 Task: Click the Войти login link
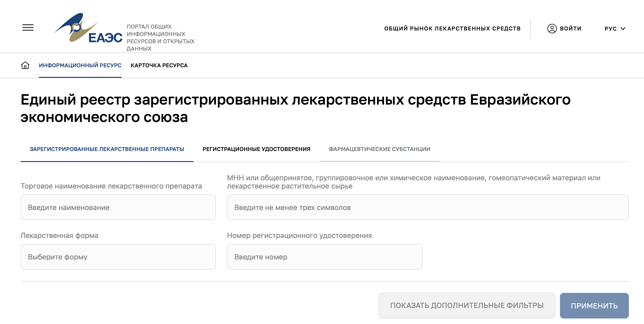[570, 29]
